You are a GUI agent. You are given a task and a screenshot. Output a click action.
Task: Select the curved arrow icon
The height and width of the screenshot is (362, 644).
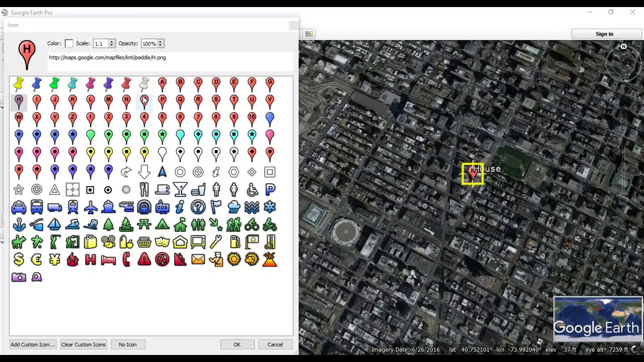[126, 172]
